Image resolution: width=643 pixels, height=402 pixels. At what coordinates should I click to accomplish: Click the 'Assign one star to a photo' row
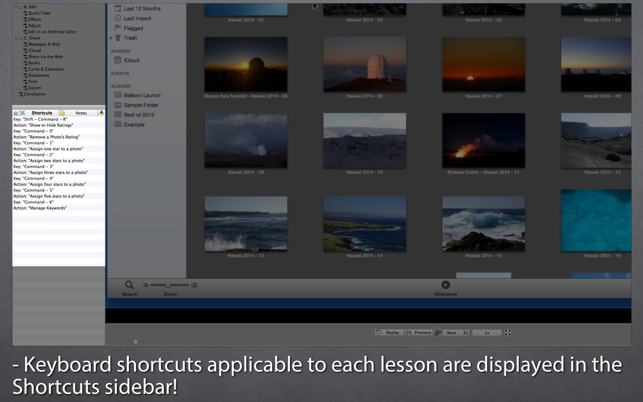(x=59, y=149)
